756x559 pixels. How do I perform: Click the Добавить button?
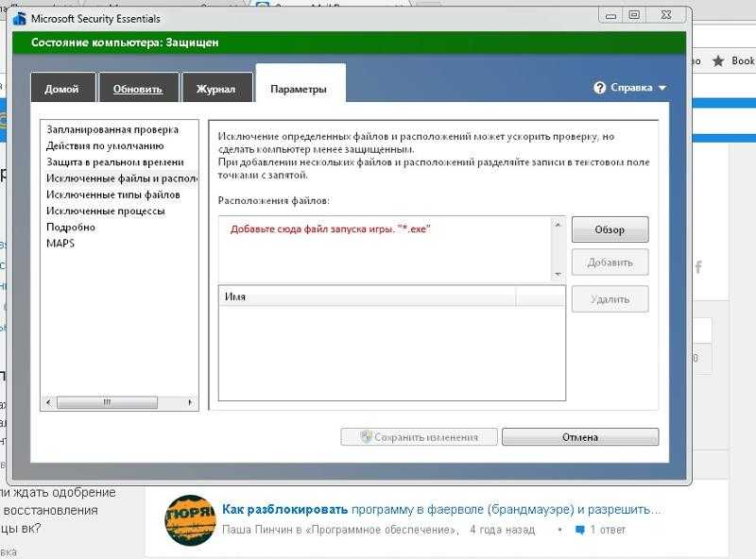(610, 263)
